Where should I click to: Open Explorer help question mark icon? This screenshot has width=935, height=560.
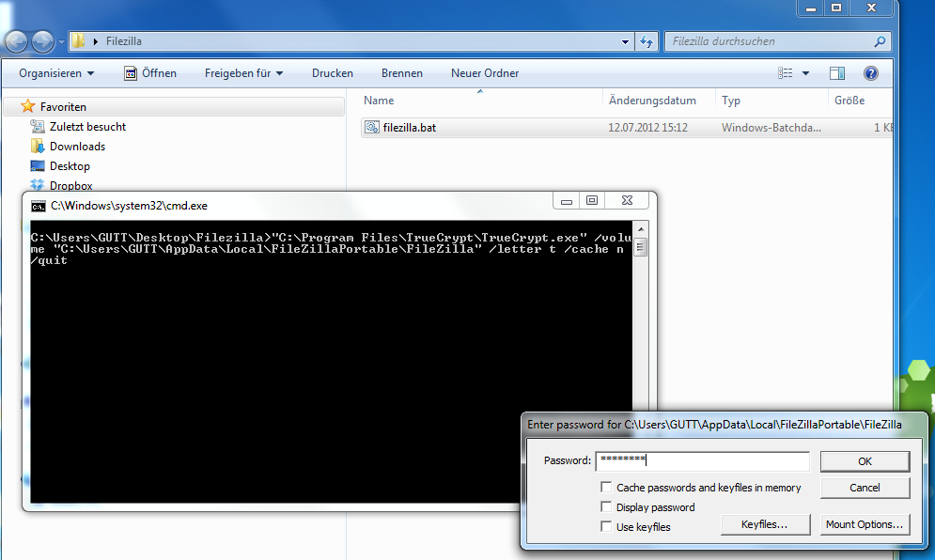(x=870, y=73)
